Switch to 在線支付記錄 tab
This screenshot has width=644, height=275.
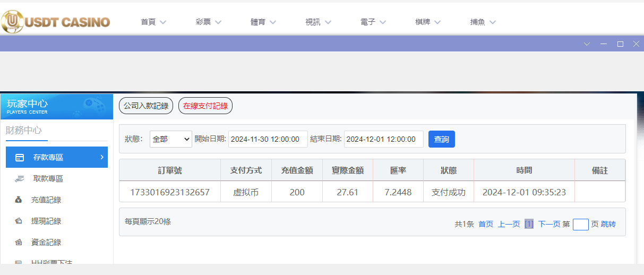pos(205,106)
